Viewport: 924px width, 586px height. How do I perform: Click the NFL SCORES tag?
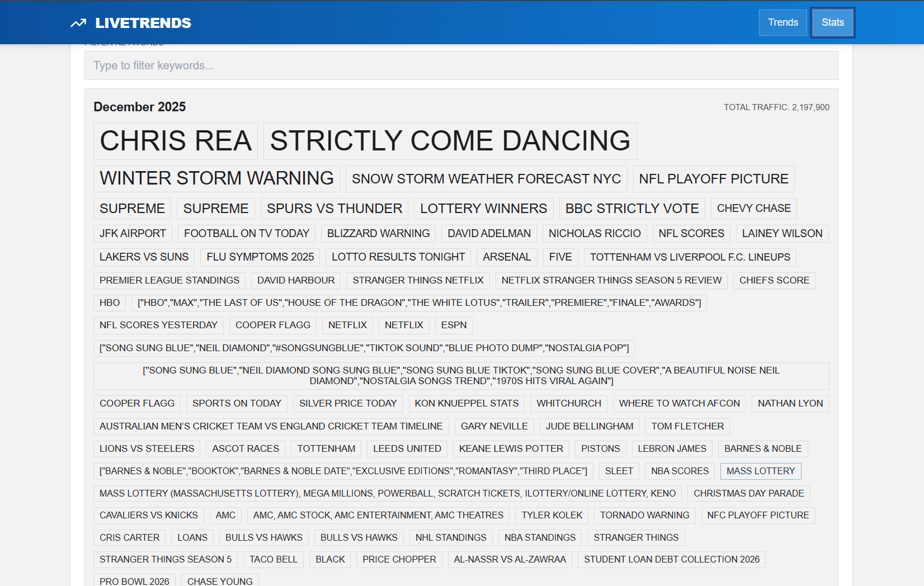pos(691,234)
